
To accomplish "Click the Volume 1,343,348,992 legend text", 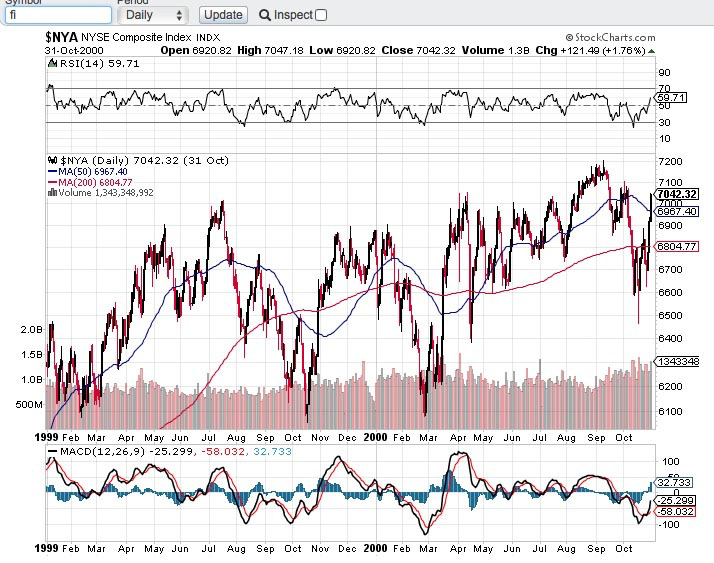I will (x=106, y=193).
